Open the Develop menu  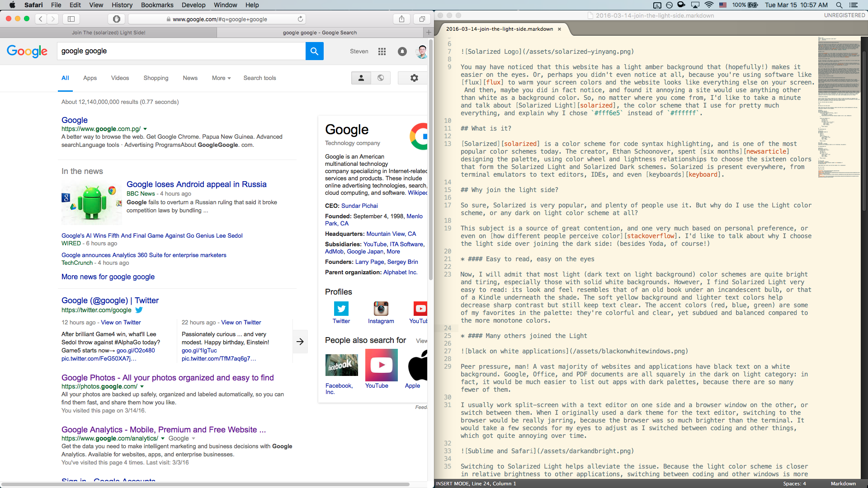tap(193, 5)
